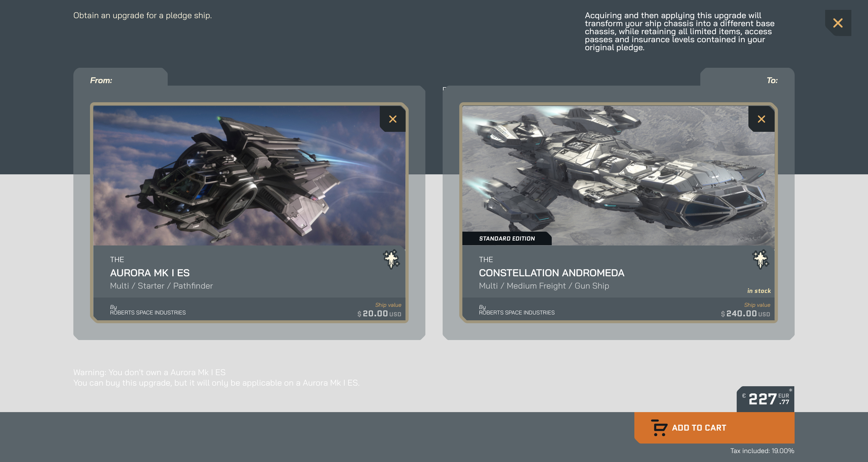
Task: Click Roberts Space Industries under Aurora
Action: pos(148,313)
